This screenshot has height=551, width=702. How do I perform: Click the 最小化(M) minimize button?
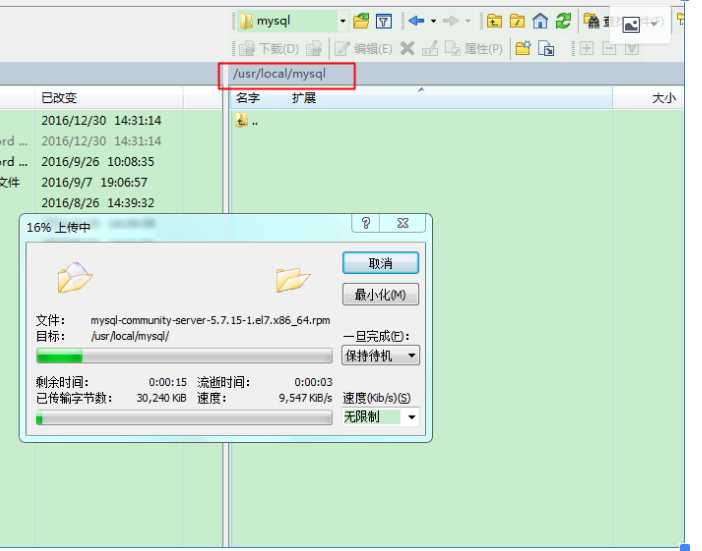point(381,295)
